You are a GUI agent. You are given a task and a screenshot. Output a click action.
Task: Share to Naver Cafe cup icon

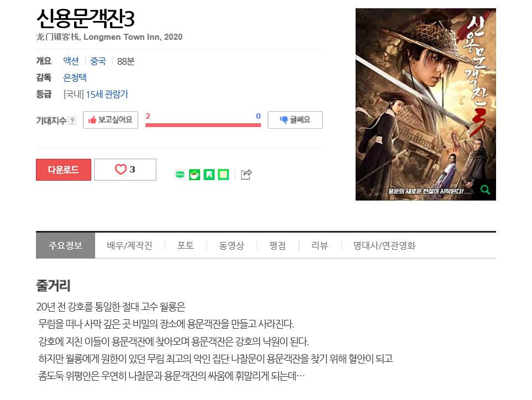click(x=195, y=175)
